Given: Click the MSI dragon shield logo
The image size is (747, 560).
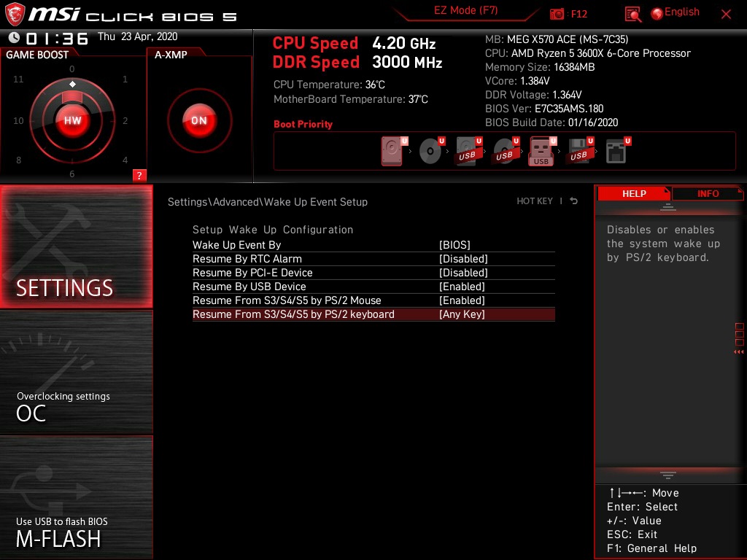Looking at the screenshot, I should [15, 15].
